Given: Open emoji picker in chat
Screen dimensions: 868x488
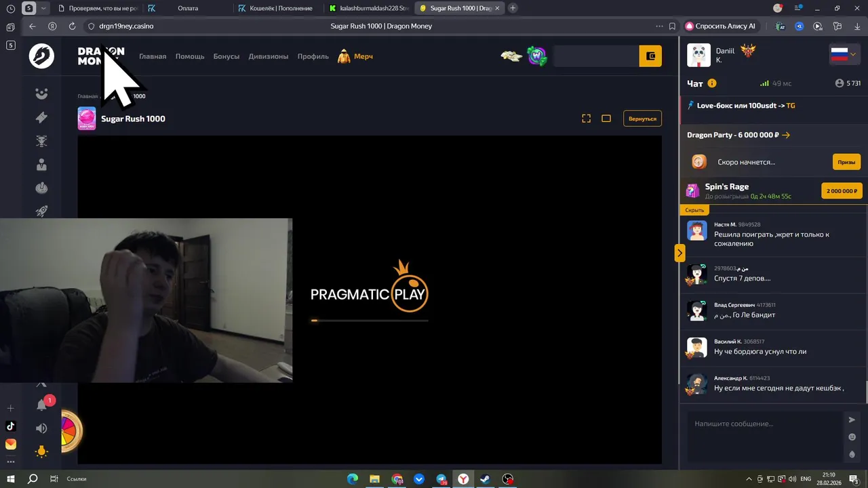Looking at the screenshot, I should [x=852, y=437].
